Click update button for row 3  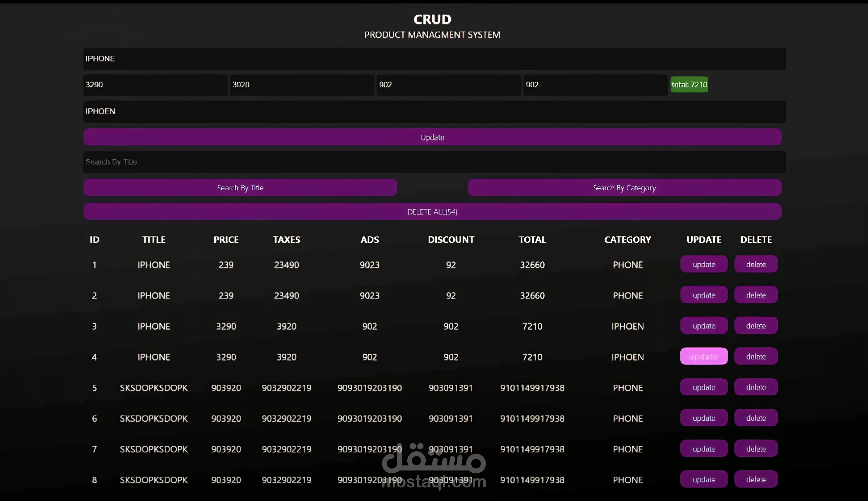tap(703, 326)
